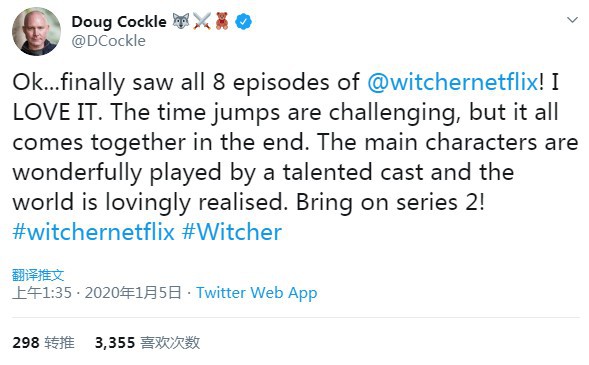
Task: Click the crossed swords emoji in name
Action: coord(202,21)
